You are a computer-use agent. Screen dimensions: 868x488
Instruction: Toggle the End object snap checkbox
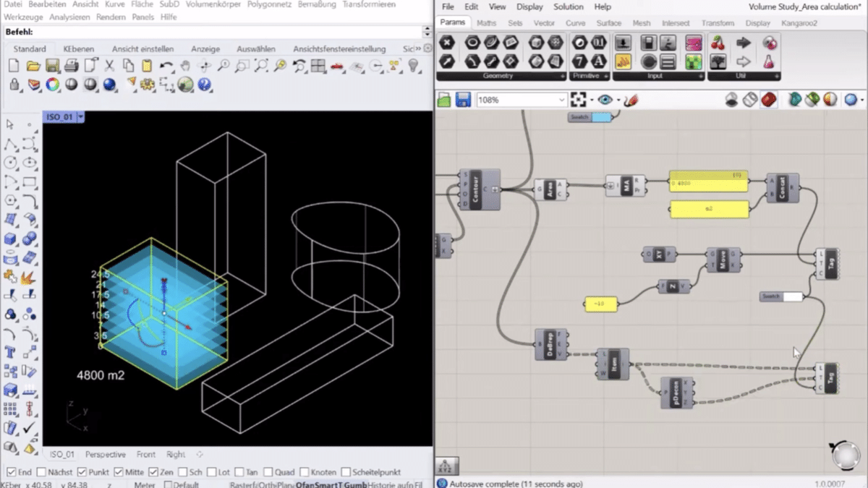point(11,472)
